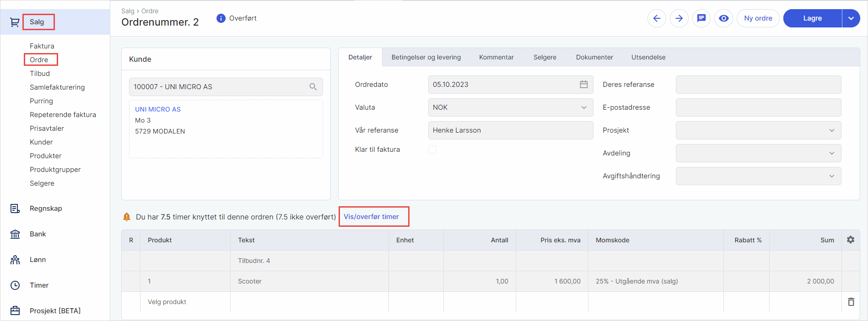The image size is (868, 321).
Task: Expand the Valuta currency dropdown
Action: (583, 107)
